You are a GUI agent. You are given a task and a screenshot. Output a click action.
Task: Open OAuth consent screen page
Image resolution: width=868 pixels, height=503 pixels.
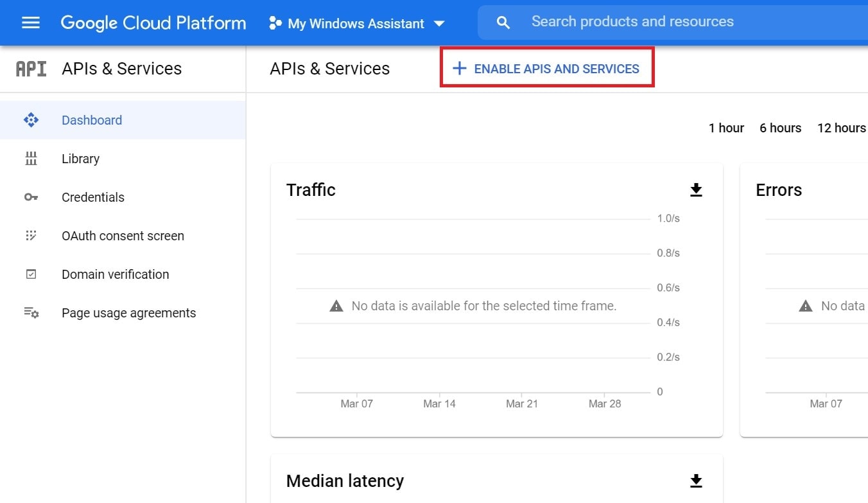pyautogui.click(x=123, y=236)
